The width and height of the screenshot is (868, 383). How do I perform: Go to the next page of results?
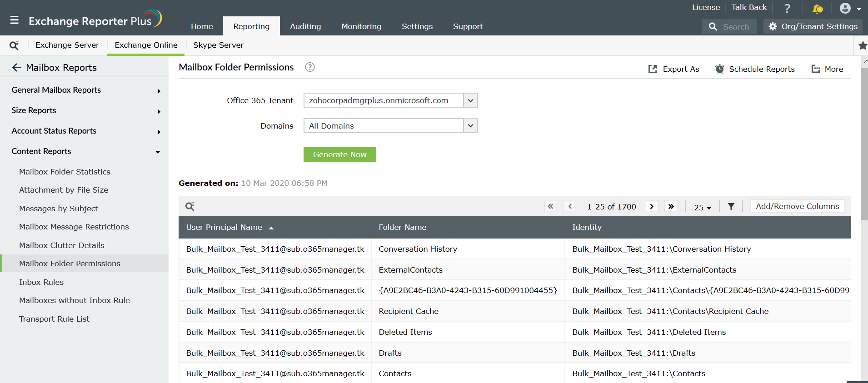[652, 206]
